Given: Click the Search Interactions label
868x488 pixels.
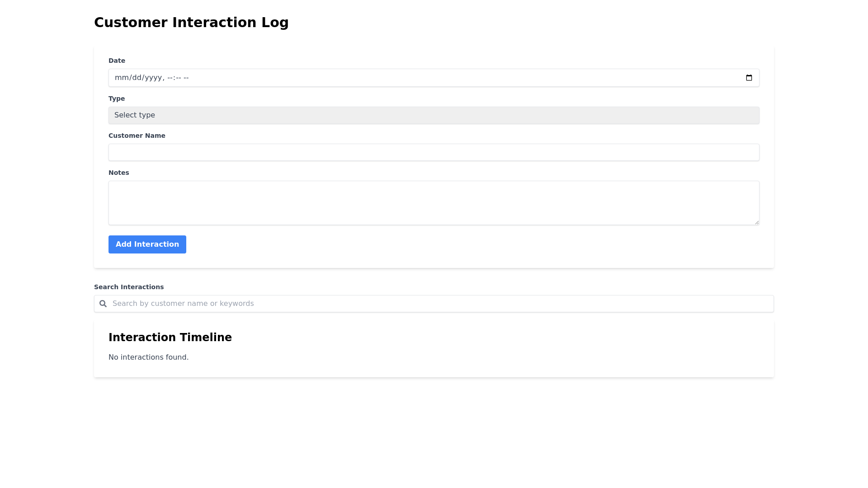Looking at the screenshot, I should [129, 287].
